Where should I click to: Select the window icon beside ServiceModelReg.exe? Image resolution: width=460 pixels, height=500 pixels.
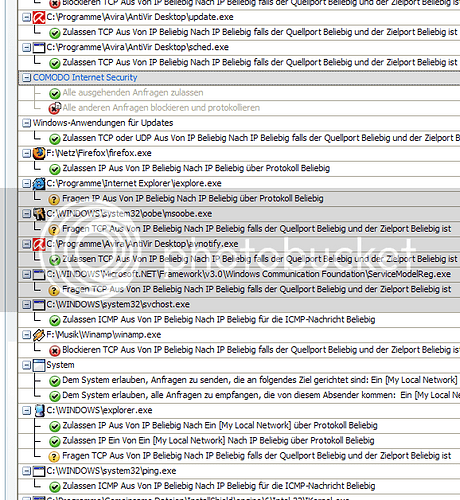coord(39,275)
